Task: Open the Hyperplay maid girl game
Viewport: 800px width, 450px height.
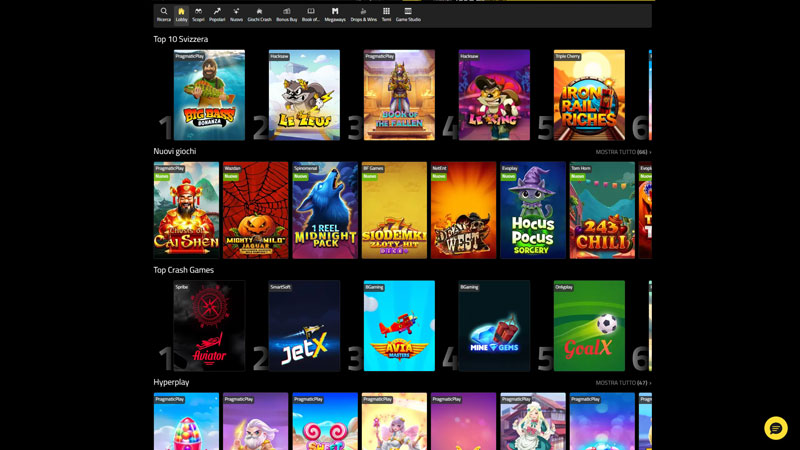Action: pos(533,421)
